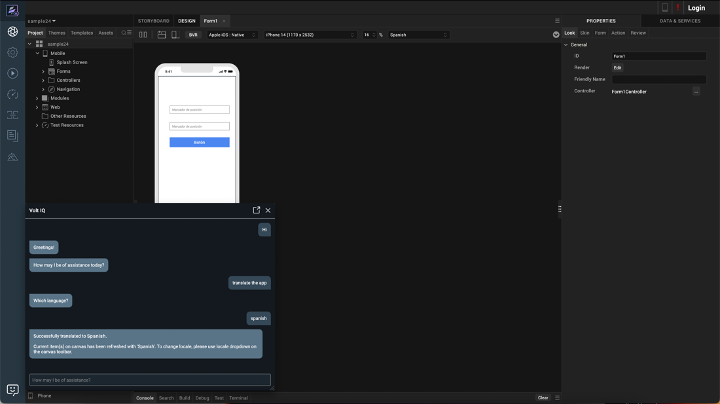This screenshot has width=720, height=404.
Task: Open the console panel options menu icon
Action: pyautogui.click(x=557, y=398)
